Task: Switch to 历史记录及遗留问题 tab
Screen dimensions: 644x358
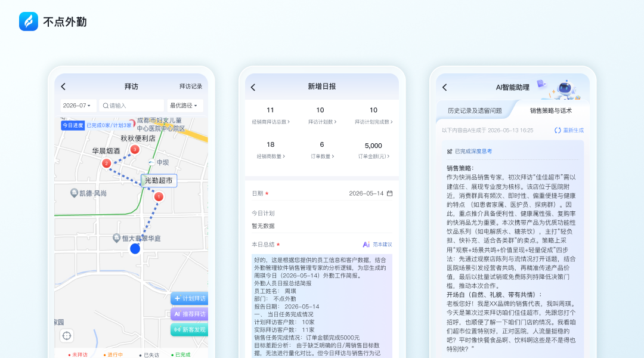Action: (x=475, y=110)
